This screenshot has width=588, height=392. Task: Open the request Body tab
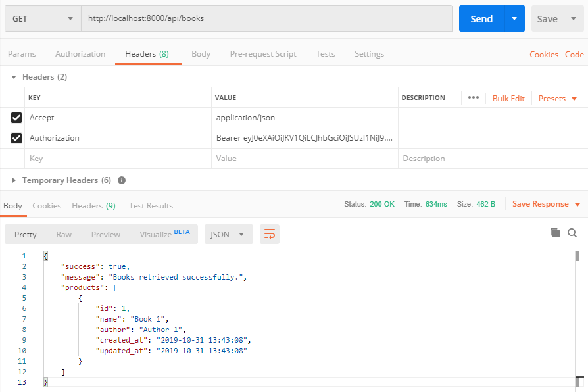pyautogui.click(x=201, y=54)
